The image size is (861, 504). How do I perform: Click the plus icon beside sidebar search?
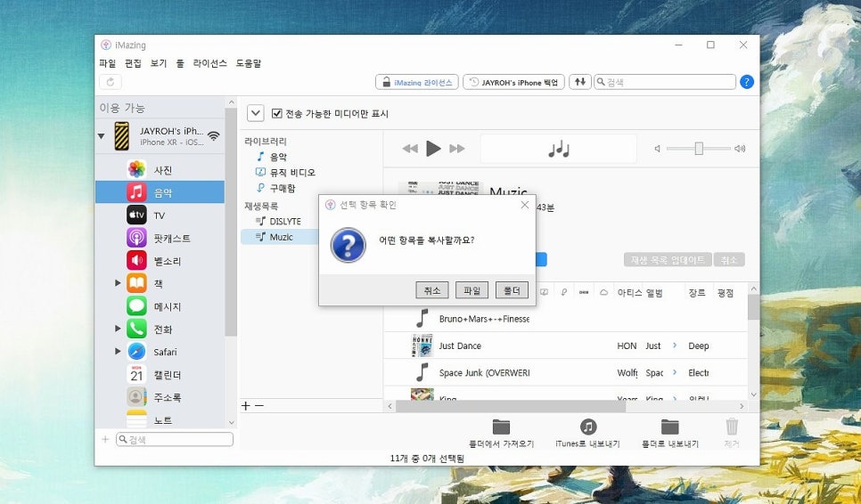coord(105,439)
